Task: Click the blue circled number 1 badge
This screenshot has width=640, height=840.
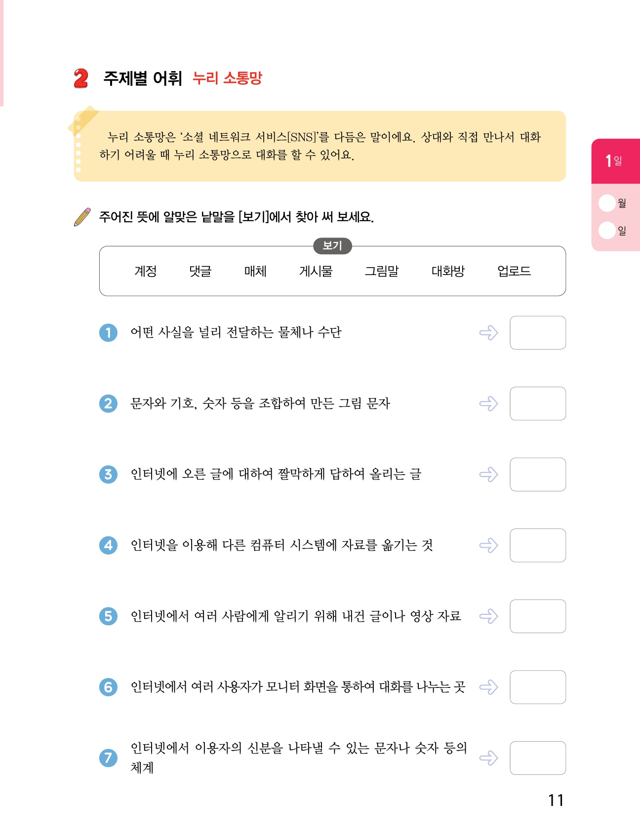Action: [x=109, y=333]
